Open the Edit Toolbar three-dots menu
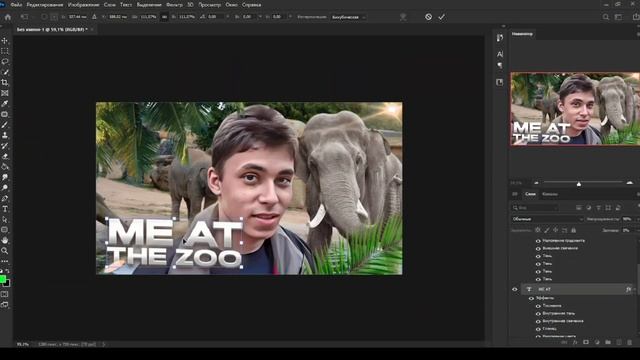Image resolution: width=640 pixels, height=360 pixels. click(5, 261)
